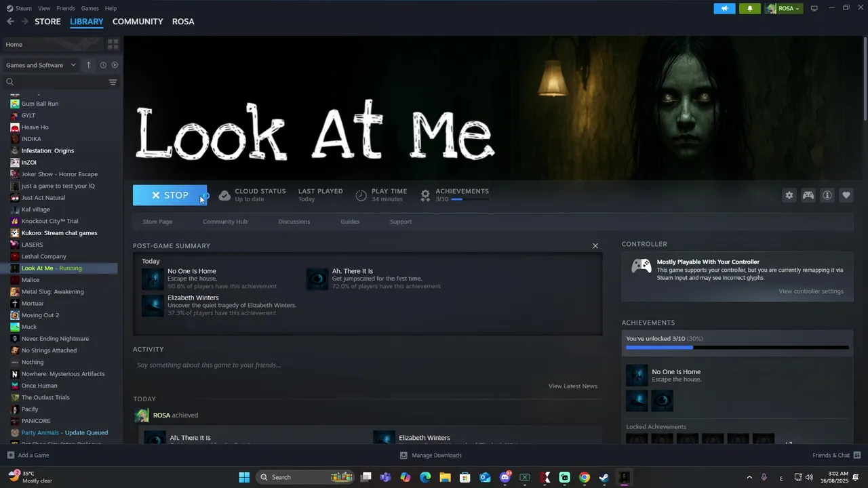Go forward with the right arrow
Viewport: 868px width, 488px height.
point(24,22)
